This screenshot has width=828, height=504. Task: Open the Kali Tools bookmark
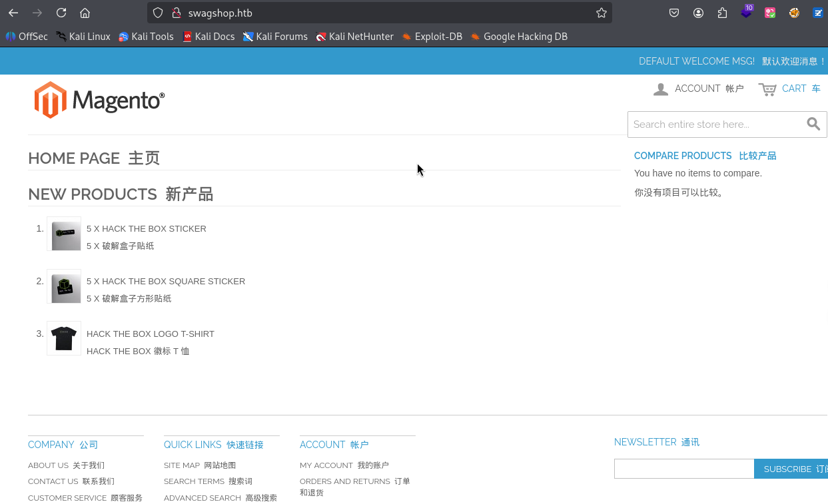pyautogui.click(x=146, y=37)
